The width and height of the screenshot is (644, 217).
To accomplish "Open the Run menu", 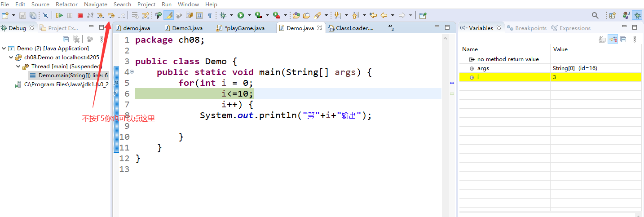I will coord(167,4).
